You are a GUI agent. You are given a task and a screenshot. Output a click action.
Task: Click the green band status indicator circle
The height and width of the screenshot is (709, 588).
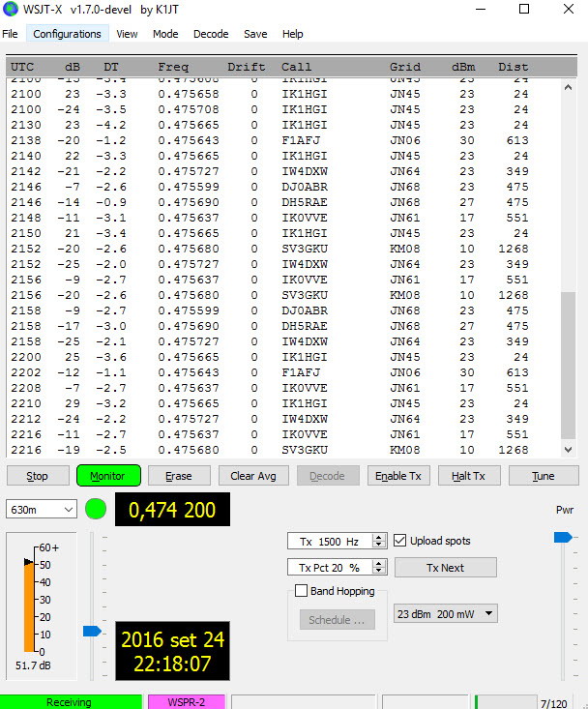[x=96, y=509]
